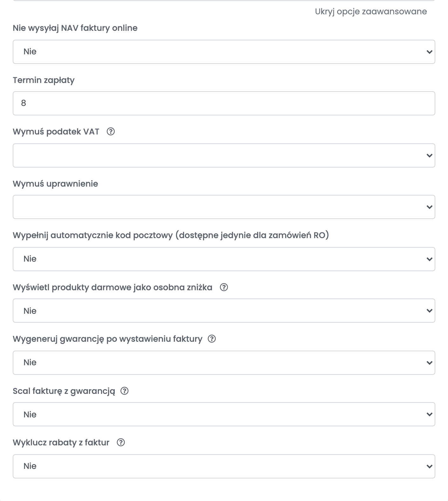Click chevron of NAV faktury online select
This screenshot has height=501, width=448.
tap(429, 52)
